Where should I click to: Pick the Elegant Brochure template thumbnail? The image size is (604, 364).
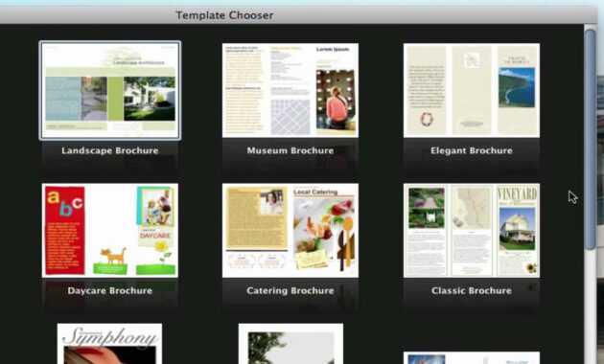472,90
